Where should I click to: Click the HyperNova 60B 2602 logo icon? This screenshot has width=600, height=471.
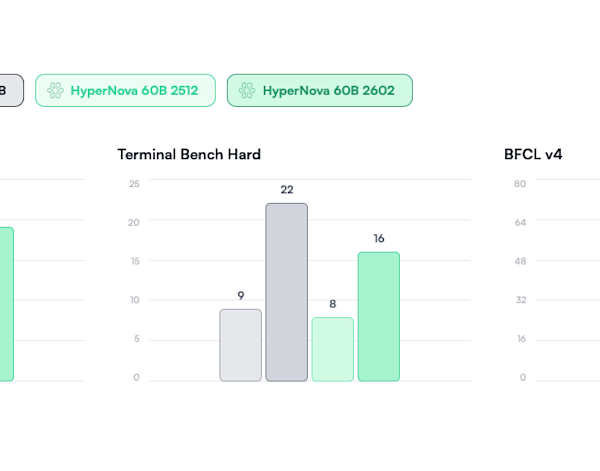pyautogui.click(x=247, y=91)
